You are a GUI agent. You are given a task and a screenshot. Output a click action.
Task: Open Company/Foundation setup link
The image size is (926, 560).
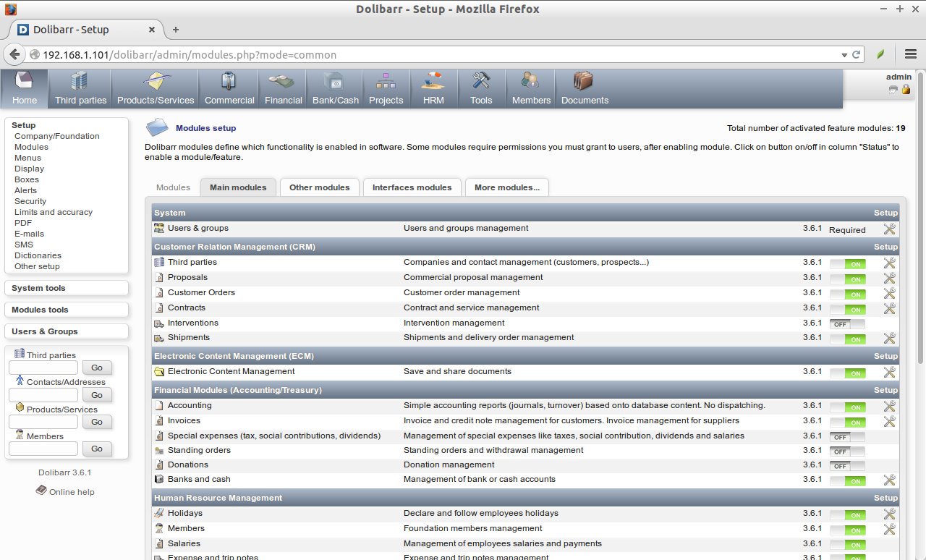[57, 136]
